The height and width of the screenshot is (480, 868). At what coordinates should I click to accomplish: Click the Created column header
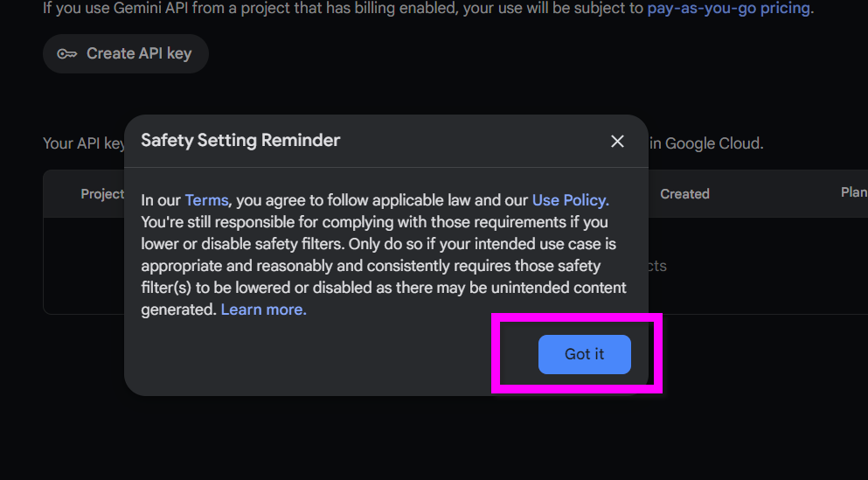pos(684,194)
